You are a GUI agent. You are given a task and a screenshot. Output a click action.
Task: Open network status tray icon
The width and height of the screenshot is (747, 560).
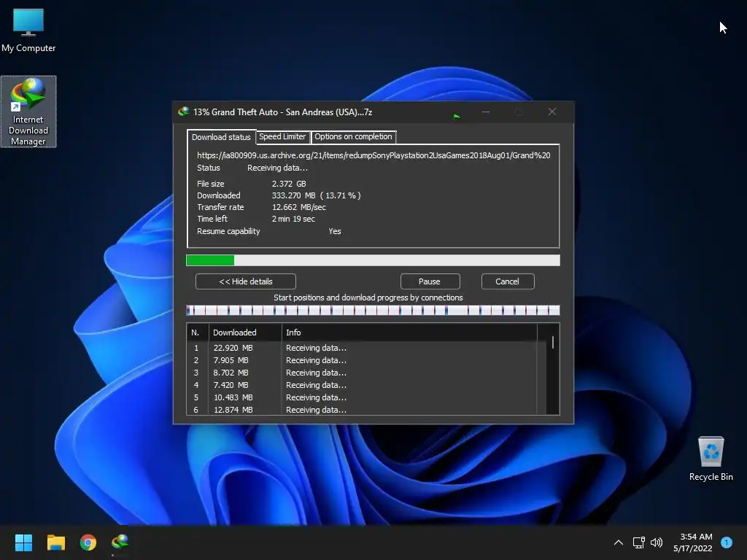(x=638, y=542)
